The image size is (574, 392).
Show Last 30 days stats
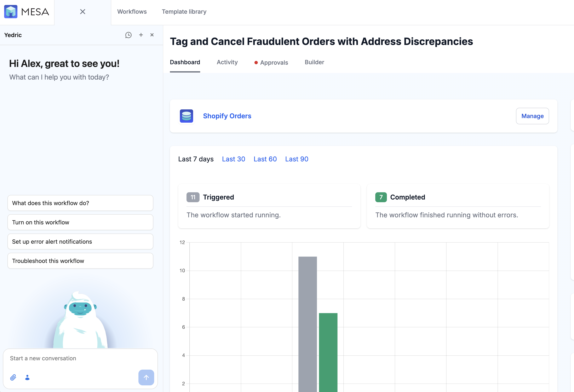[233, 159]
